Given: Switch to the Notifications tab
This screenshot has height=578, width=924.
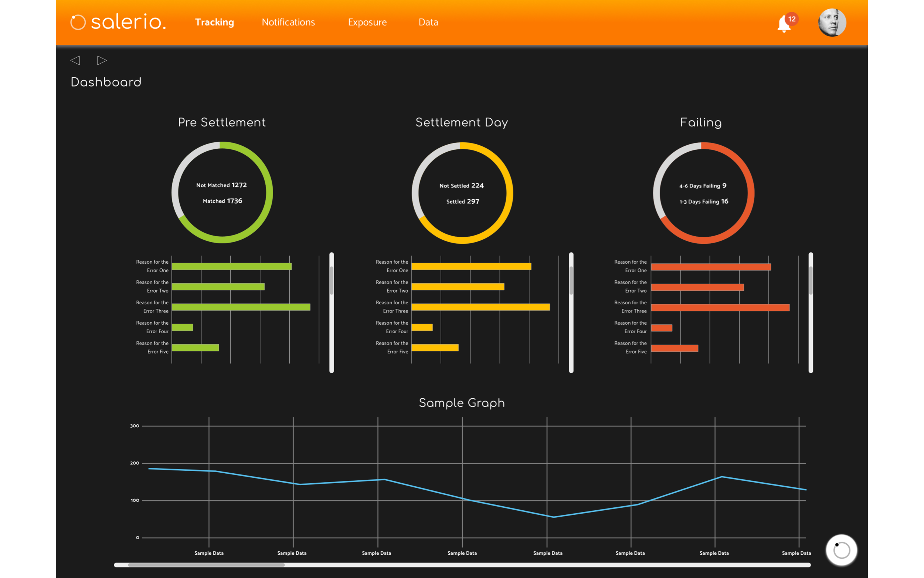Looking at the screenshot, I should pyautogui.click(x=288, y=22).
